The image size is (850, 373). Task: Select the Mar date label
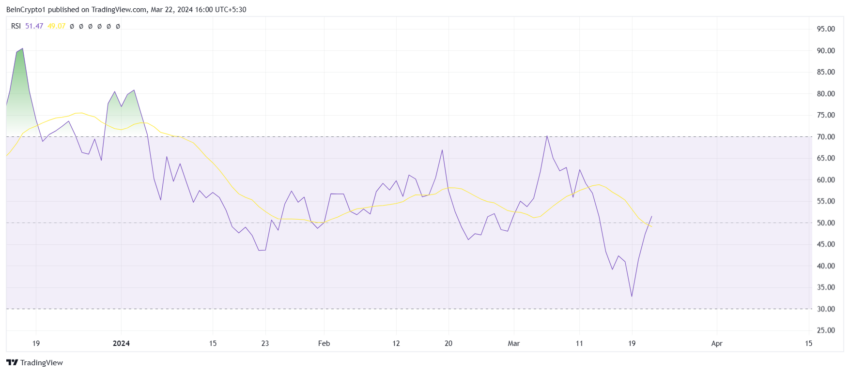[x=513, y=343]
